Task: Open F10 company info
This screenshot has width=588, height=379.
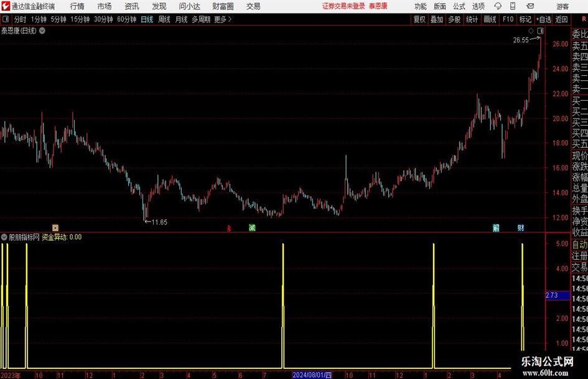Action: click(x=508, y=19)
